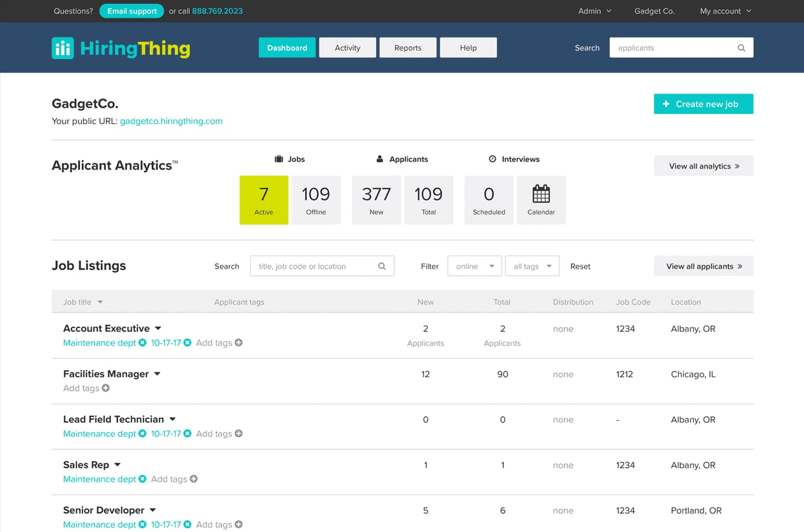
Task: Click the Location column header
Action: click(x=686, y=302)
